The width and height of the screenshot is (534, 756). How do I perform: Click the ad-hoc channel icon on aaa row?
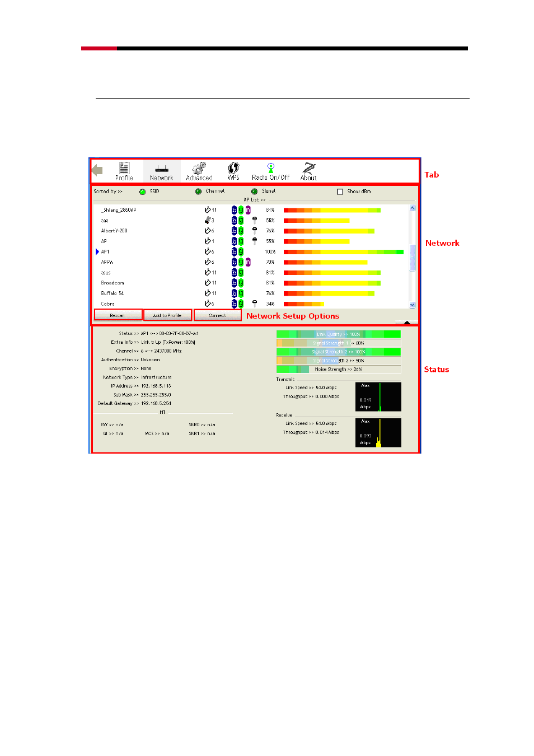click(208, 220)
